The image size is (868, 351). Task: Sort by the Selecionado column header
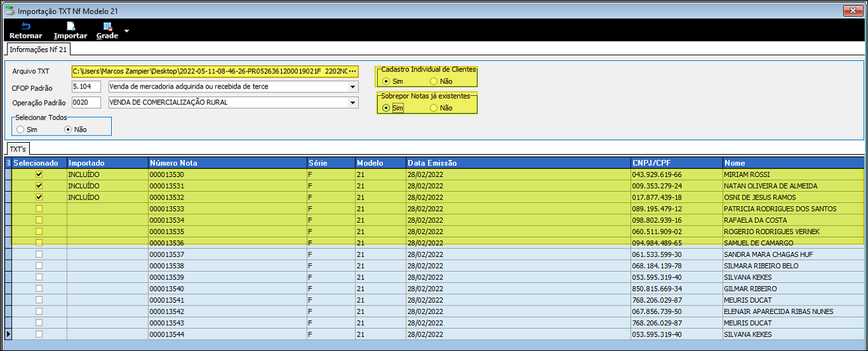click(39, 163)
